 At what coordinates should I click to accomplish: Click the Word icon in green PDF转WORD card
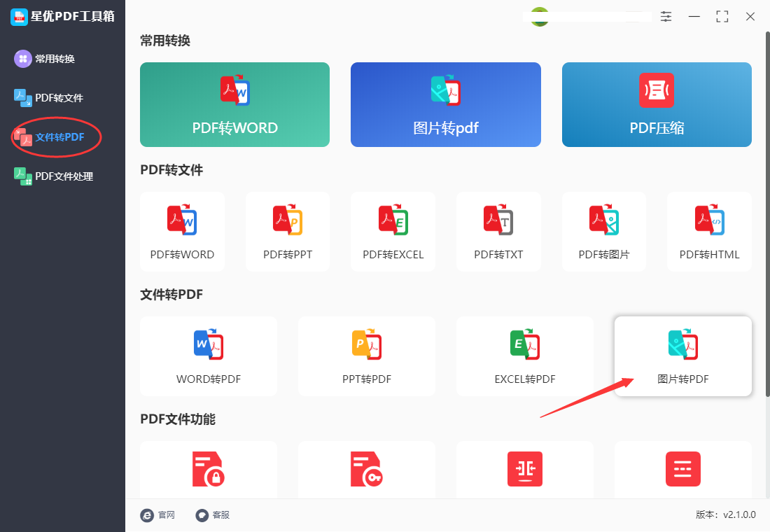234,90
